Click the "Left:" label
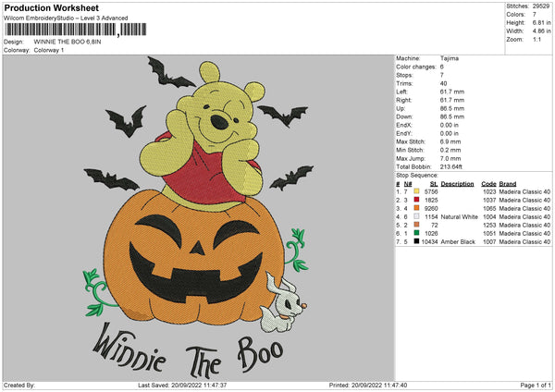 click(x=401, y=92)
